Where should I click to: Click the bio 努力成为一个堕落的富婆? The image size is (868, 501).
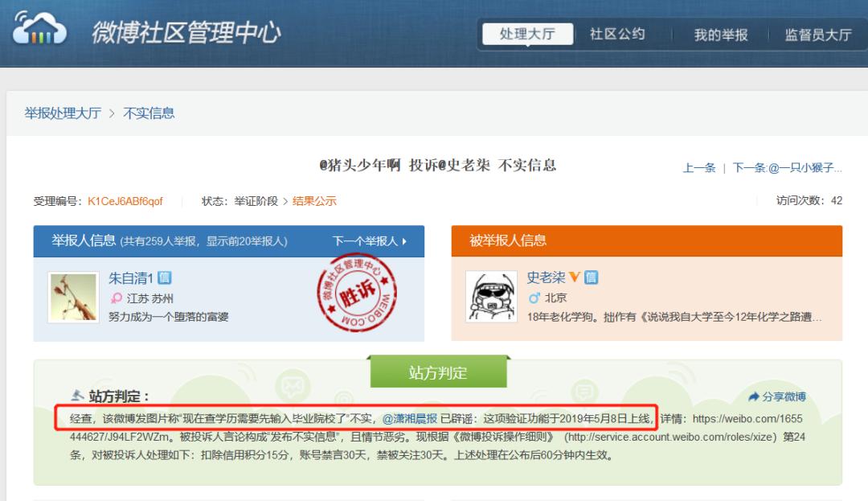click(168, 317)
